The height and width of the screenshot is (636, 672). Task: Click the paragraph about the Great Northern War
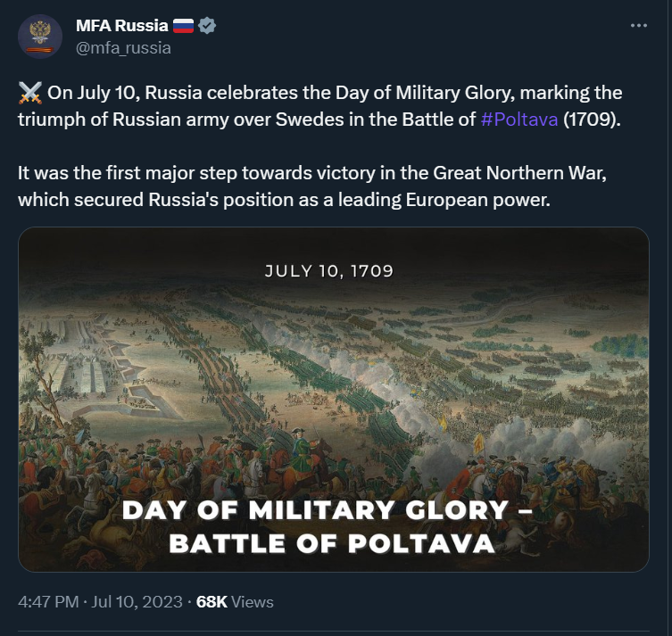[312, 186]
